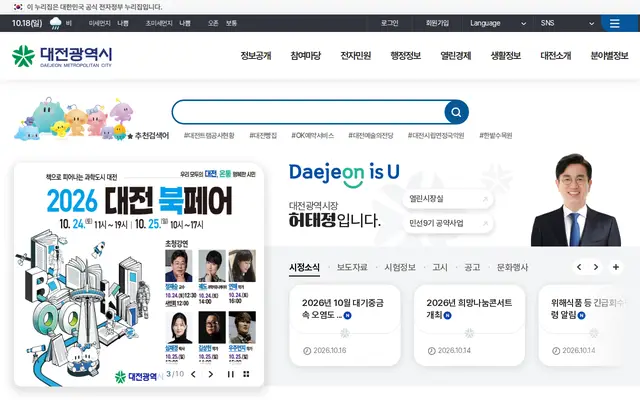
Task: Open the 생활정보 menu
Action: coord(506,56)
